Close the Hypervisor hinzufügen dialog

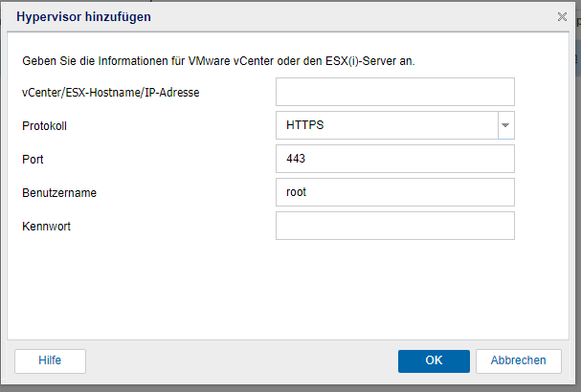click(x=562, y=16)
